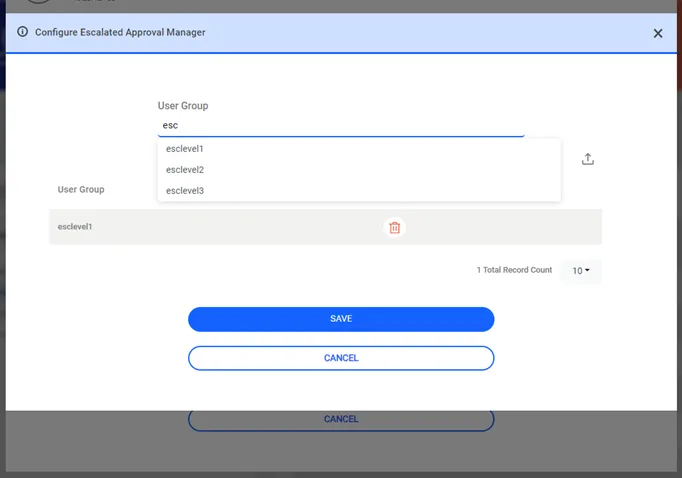Screen dimensions: 682x478
Task: Close the Configure Escalated Approval Manager dialog
Action: (658, 33)
